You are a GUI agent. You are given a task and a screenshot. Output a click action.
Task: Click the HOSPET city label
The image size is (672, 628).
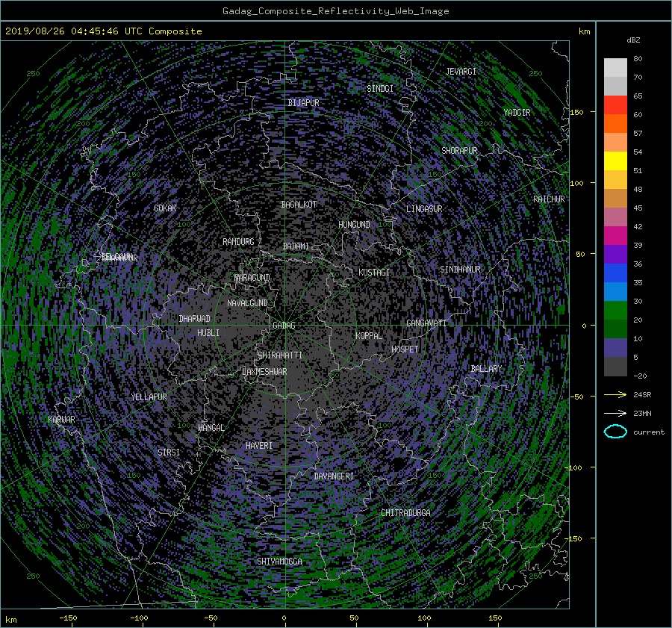coord(405,349)
